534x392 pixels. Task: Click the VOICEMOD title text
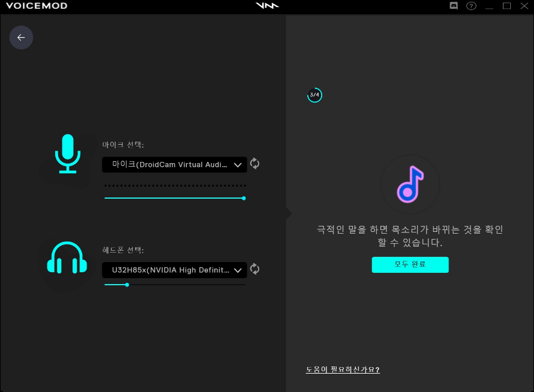point(37,6)
